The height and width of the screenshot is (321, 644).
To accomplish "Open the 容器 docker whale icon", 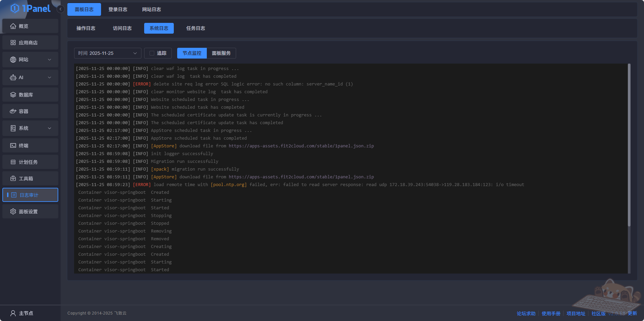I will [13, 111].
